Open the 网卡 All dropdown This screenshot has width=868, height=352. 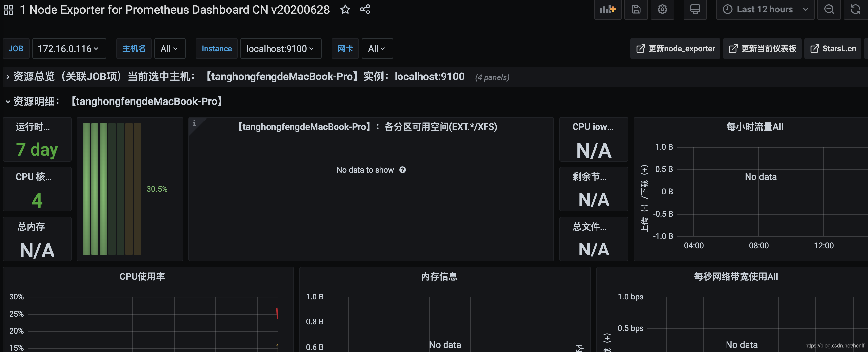[x=377, y=49]
